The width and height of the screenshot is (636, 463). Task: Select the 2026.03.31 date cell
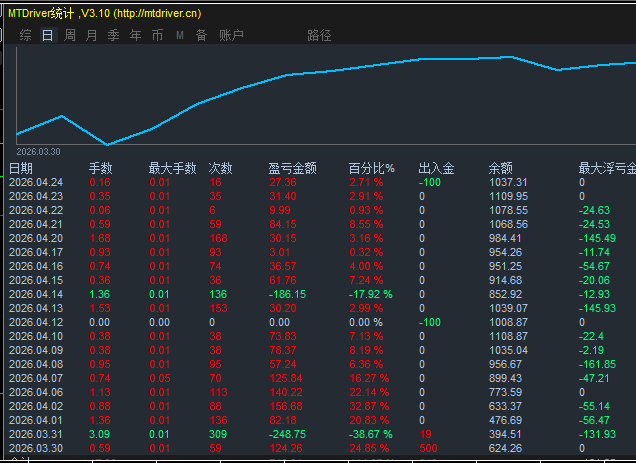pos(36,434)
